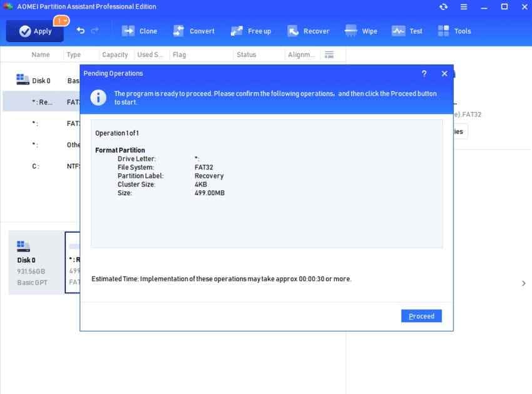Click the Flag column header
Screen dimensions: 532x394
[179, 54]
